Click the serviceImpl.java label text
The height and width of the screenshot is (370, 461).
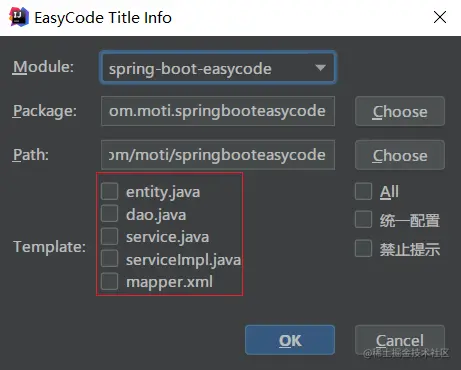pyautogui.click(x=183, y=260)
